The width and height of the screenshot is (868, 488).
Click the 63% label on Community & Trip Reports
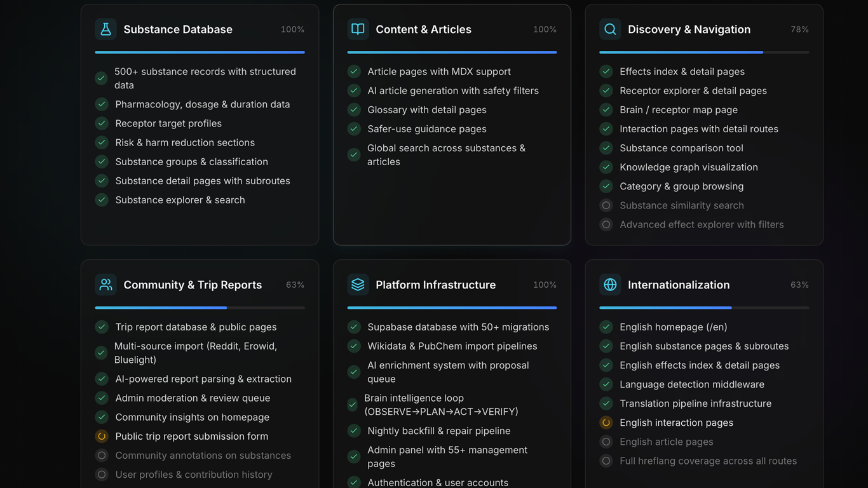[295, 285]
